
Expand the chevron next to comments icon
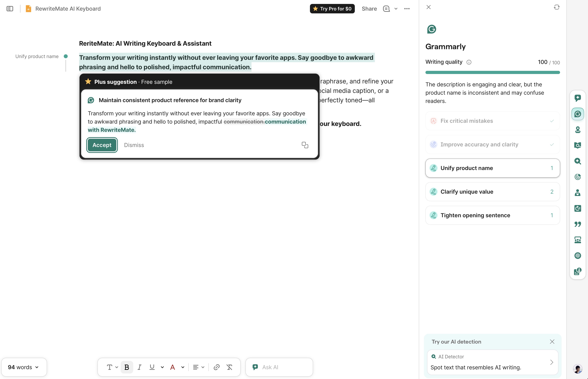point(396,9)
